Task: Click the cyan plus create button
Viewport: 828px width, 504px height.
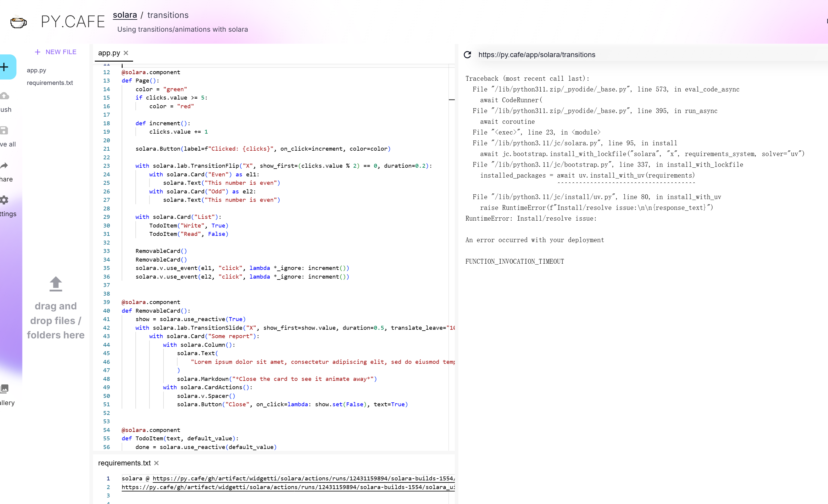Action: [x=5, y=67]
